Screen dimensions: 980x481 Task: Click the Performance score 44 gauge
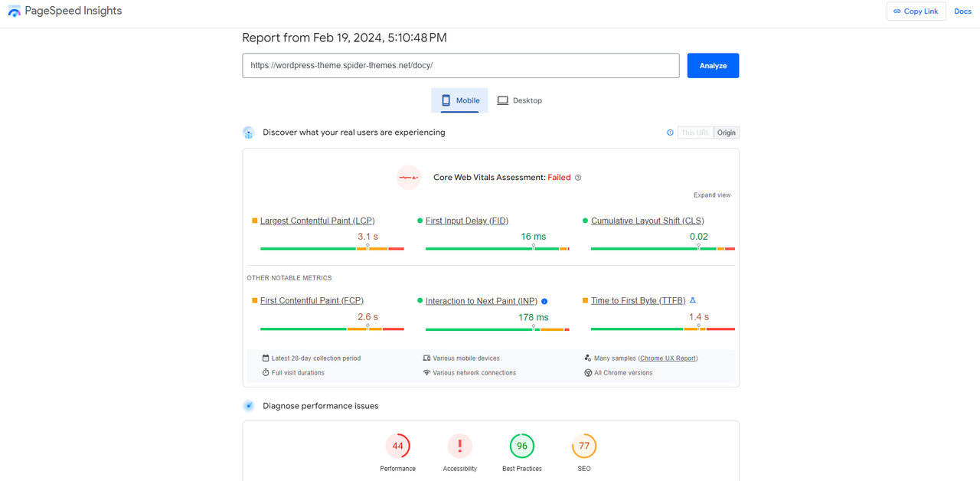(x=398, y=446)
